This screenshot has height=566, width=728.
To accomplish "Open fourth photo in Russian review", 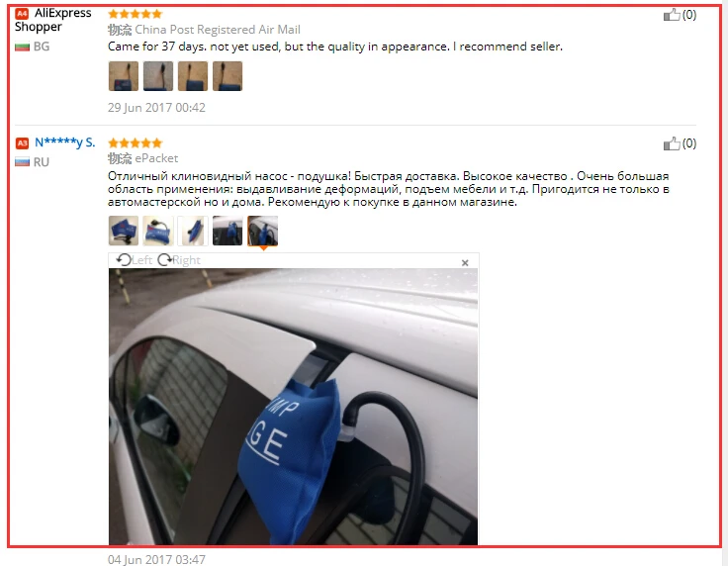I will click(227, 231).
